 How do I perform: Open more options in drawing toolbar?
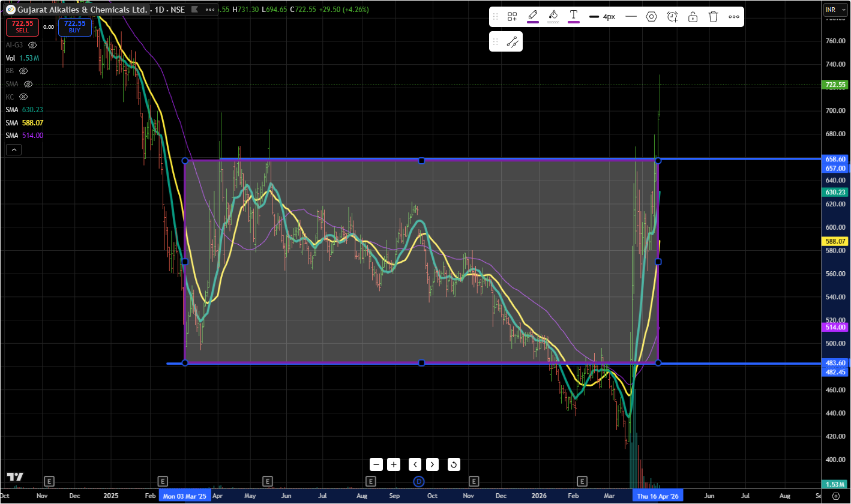734,17
